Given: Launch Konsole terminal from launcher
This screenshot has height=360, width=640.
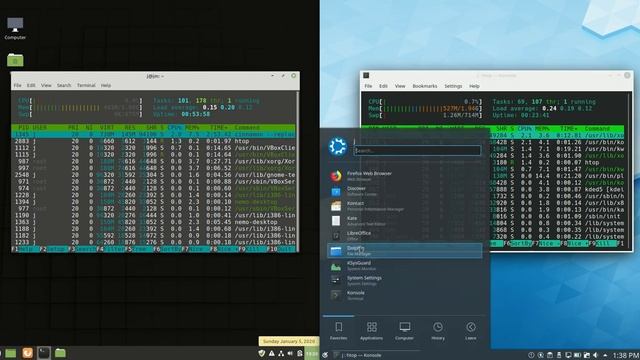Looking at the screenshot, I should tap(404, 295).
